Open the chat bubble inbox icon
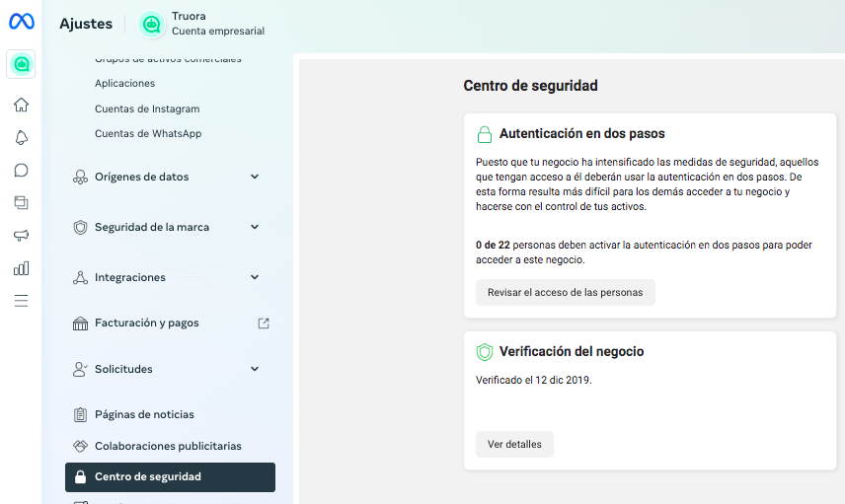 (21, 171)
